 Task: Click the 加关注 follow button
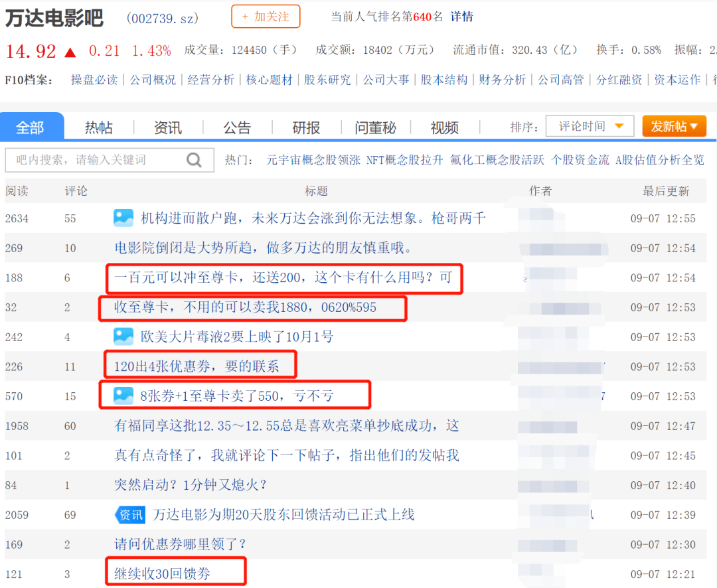[x=266, y=17]
